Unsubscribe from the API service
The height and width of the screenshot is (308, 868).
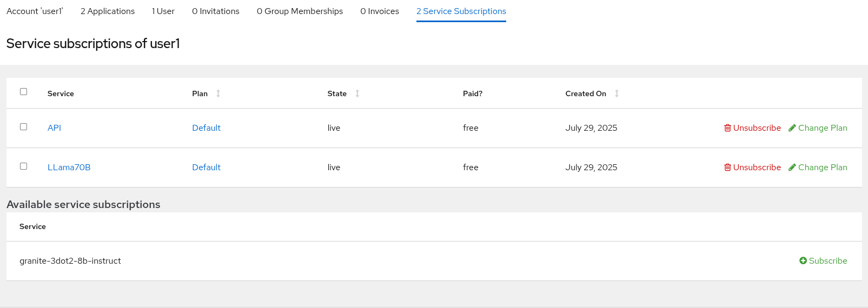click(752, 128)
